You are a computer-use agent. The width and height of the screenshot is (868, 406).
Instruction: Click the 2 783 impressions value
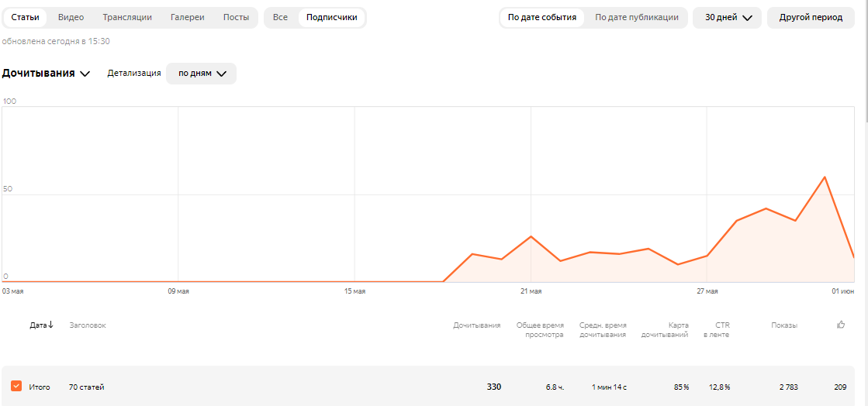click(x=788, y=387)
